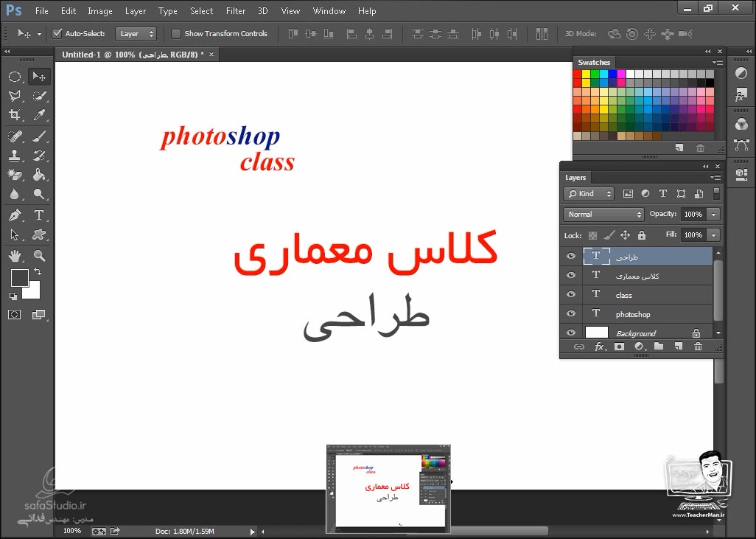Open the Layers panel flyout menu
This screenshot has height=539, width=756.
[x=716, y=178]
